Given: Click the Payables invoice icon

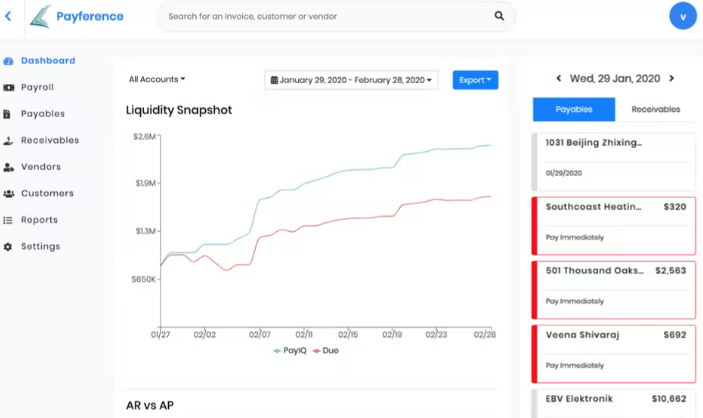Looking at the screenshot, I should point(8,114).
